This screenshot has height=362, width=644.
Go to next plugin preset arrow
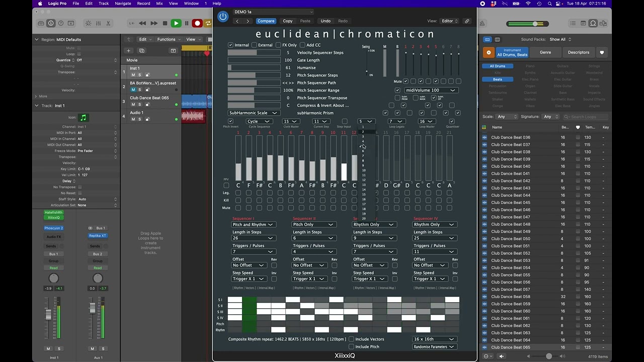[x=248, y=21]
